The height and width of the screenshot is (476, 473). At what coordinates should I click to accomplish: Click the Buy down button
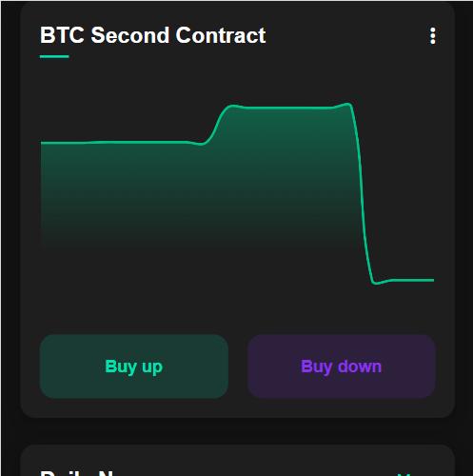342,367
